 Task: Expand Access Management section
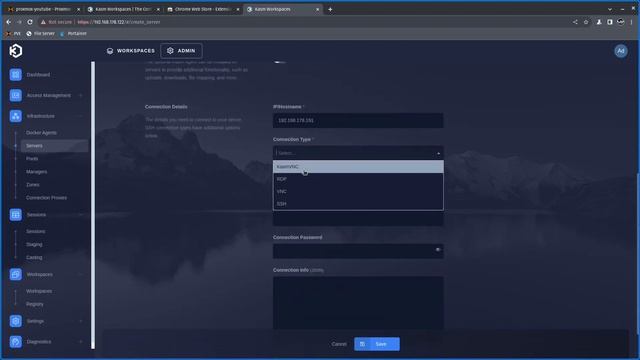[80, 95]
